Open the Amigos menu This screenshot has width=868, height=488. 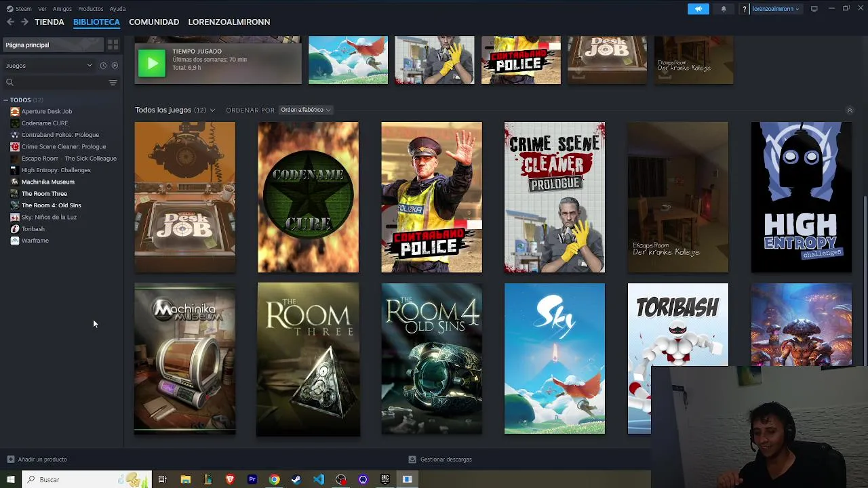[62, 9]
